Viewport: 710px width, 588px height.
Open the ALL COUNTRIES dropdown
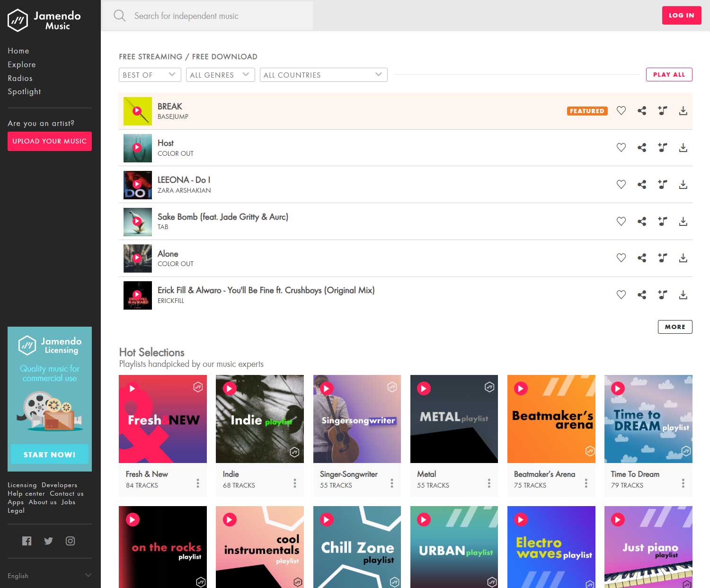(324, 75)
